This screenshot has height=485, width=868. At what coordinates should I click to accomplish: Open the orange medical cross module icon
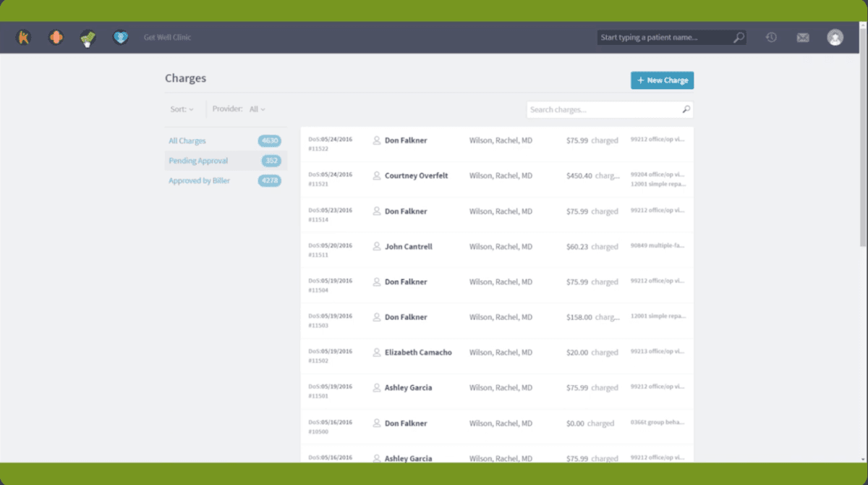tap(56, 37)
